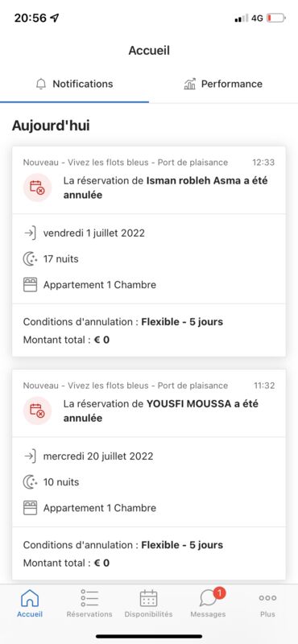This screenshot has width=298, height=644.
Task: Tap the Notifications bell icon
Action: (x=41, y=85)
